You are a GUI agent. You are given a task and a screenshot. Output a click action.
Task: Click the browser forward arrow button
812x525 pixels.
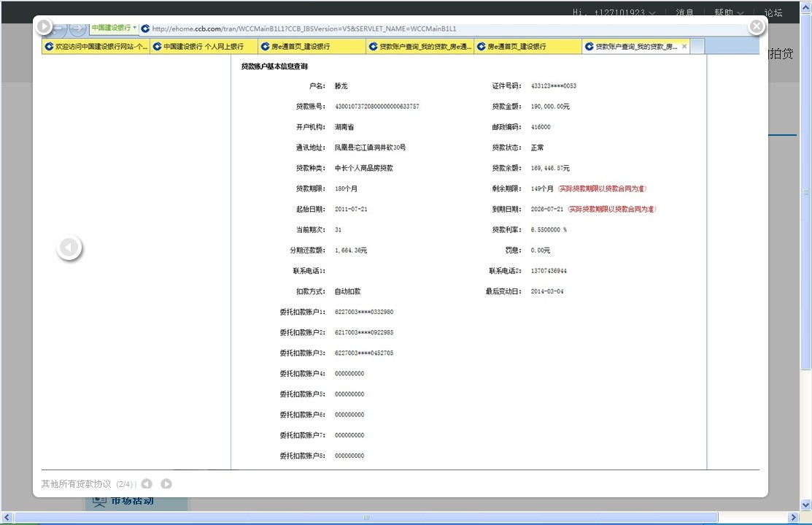coord(77,28)
